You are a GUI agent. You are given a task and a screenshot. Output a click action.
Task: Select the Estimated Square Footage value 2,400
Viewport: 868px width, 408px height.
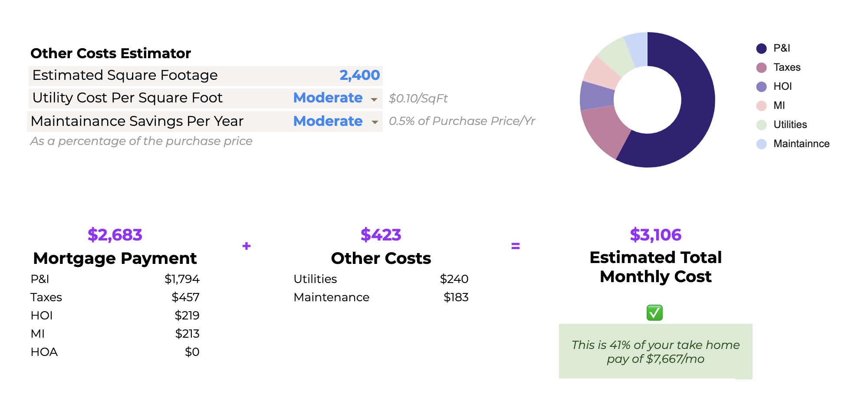359,75
